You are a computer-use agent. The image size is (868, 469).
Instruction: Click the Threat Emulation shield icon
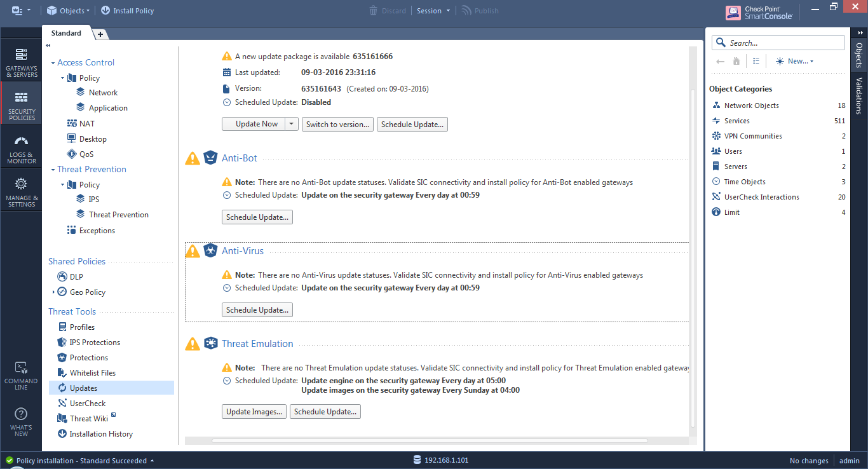pyautogui.click(x=210, y=343)
